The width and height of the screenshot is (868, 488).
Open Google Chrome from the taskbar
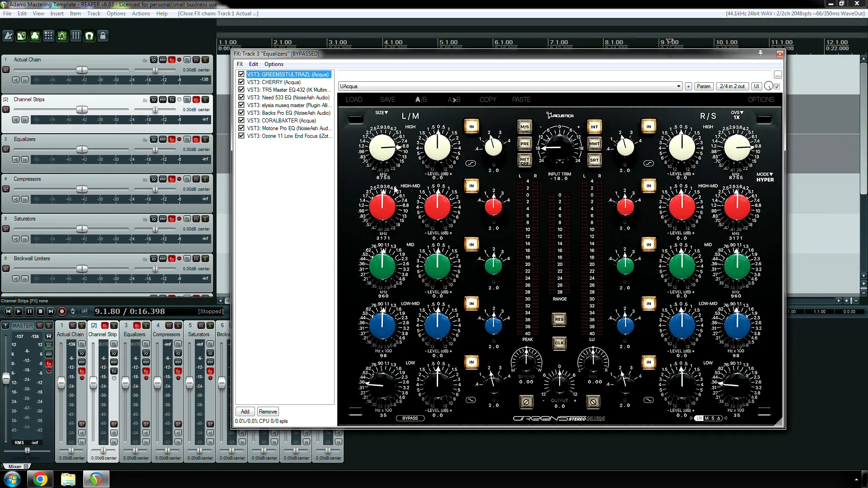point(40,479)
